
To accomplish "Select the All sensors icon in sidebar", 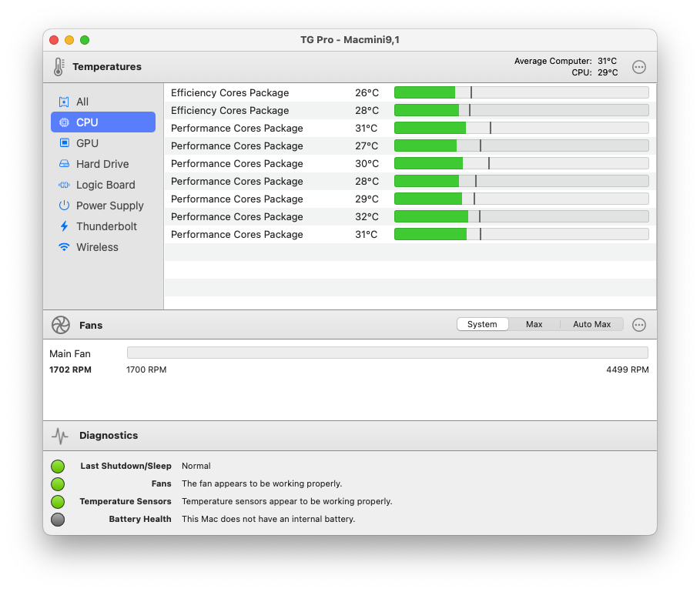I will click(64, 102).
